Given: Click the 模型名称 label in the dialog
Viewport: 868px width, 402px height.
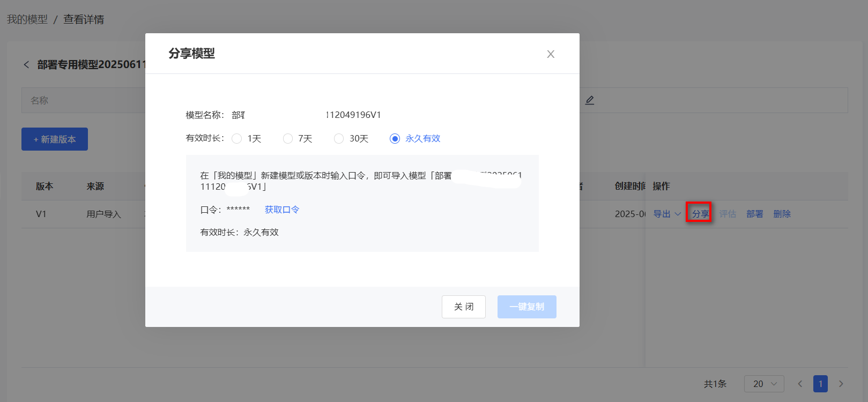Looking at the screenshot, I should (x=205, y=115).
